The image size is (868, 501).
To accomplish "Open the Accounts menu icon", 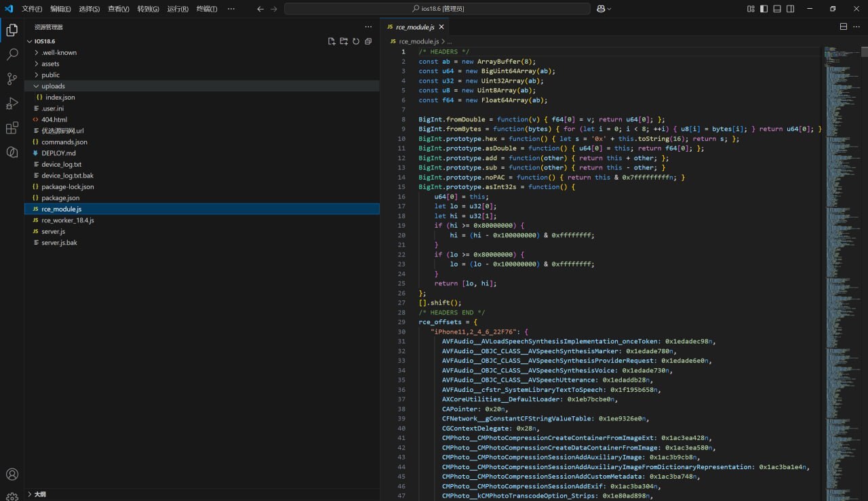I will click(12, 474).
